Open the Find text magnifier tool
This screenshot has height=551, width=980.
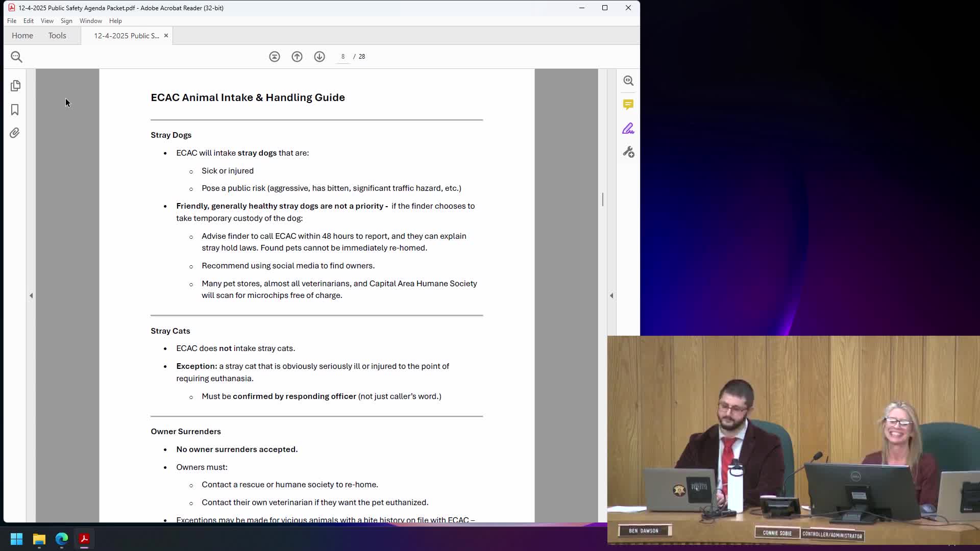16,57
